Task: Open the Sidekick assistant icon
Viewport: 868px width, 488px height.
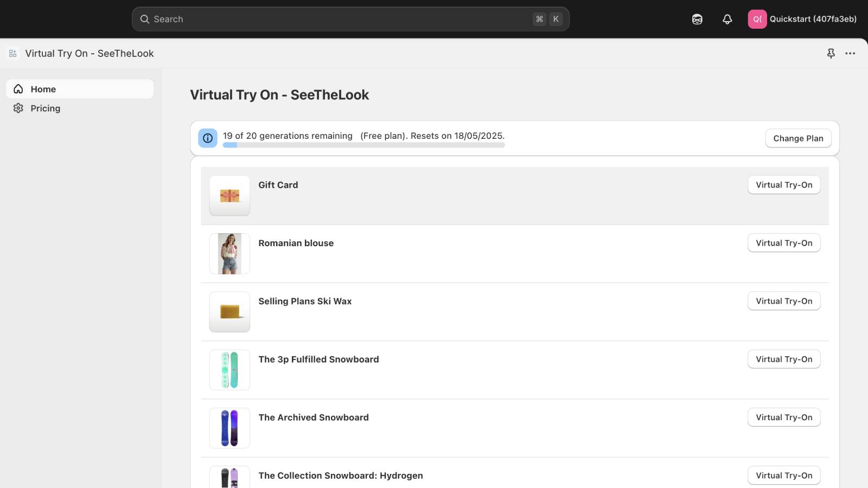Action: click(697, 19)
